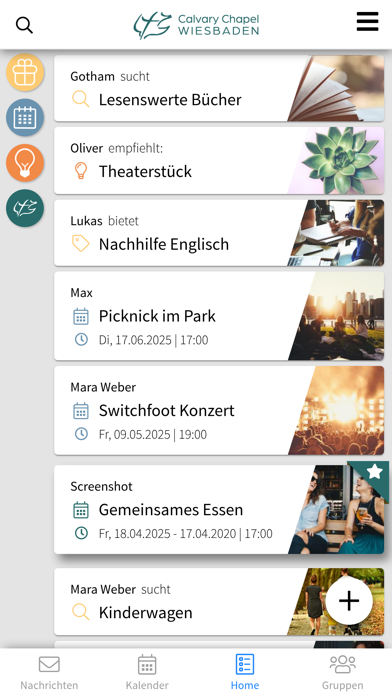Screen dimensions: 392x696
Task: Click the calendar icon beside Gemeinsames Essen
Action: pyautogui.click(x=81, y=510)
